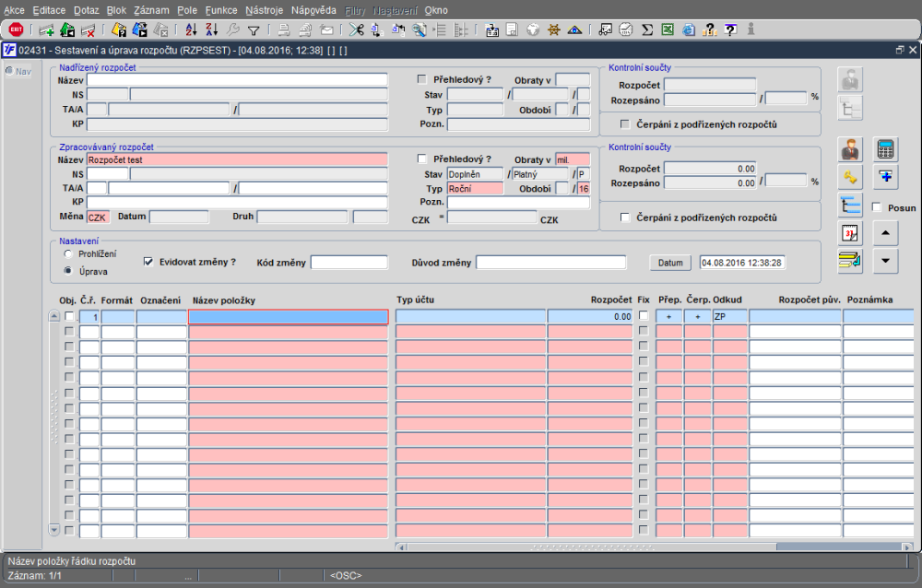Image resolution: width=922 pixels, height=588 pixels.
Task: Toggle the Evidovat změny checkbox
Action: click(148, 262)
